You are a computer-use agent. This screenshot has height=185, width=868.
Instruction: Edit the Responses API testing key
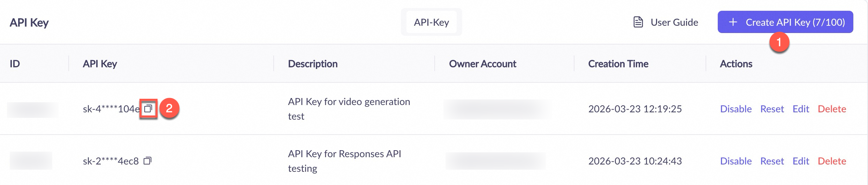coord(801,161)
